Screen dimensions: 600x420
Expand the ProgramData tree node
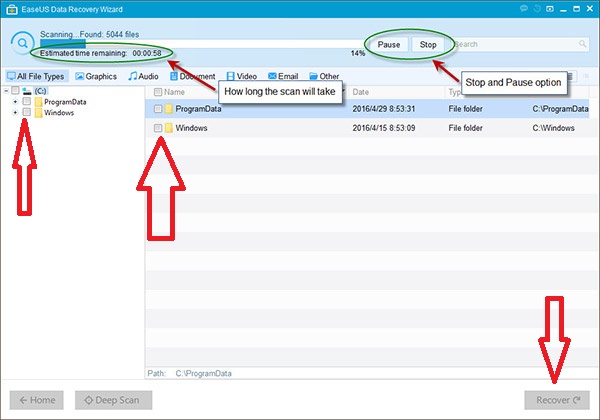[x=15, y=102]
